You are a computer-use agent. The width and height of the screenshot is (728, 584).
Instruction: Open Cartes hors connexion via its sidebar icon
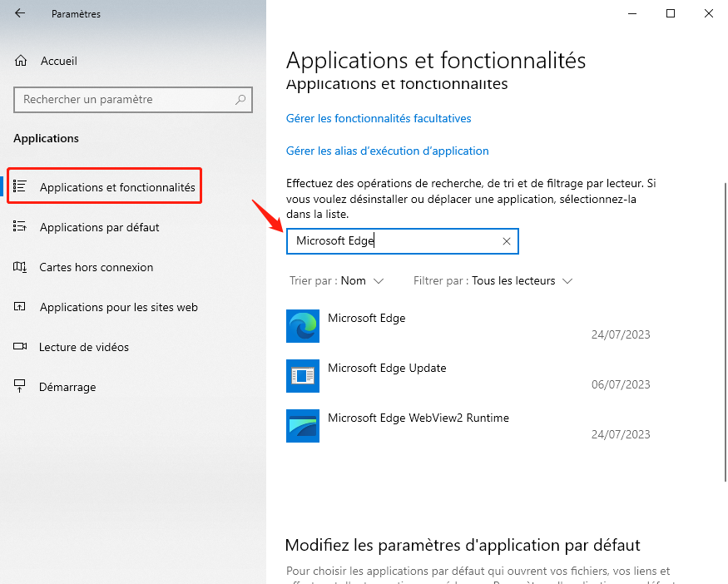[22, 266]
